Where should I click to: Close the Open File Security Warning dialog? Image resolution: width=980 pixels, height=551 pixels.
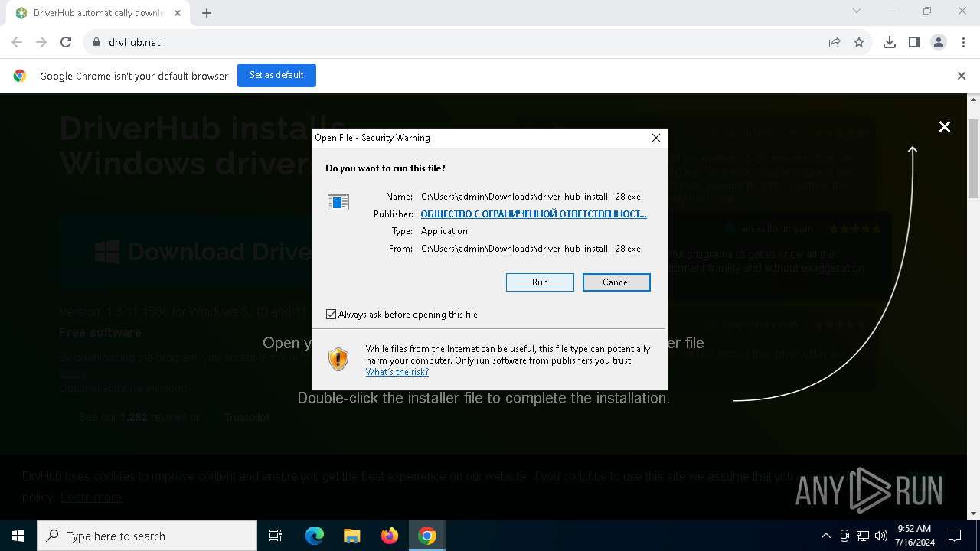(x=655, y=138)
